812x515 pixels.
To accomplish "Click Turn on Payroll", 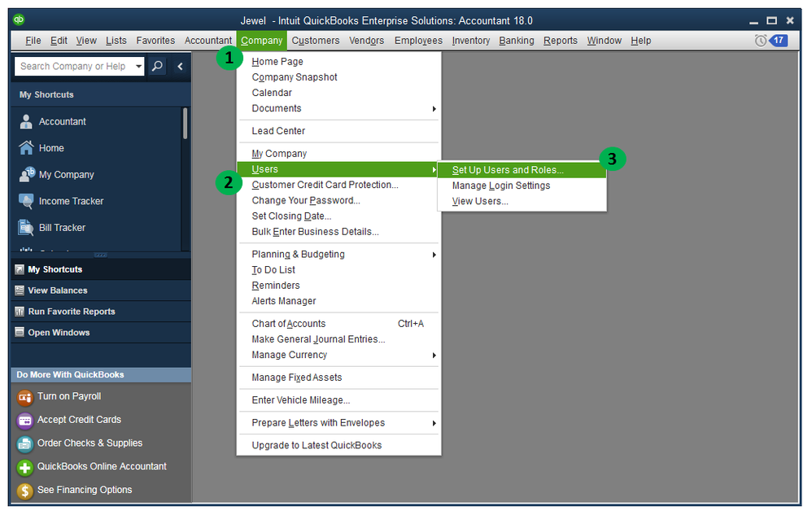I will click(x=69, y=396).
